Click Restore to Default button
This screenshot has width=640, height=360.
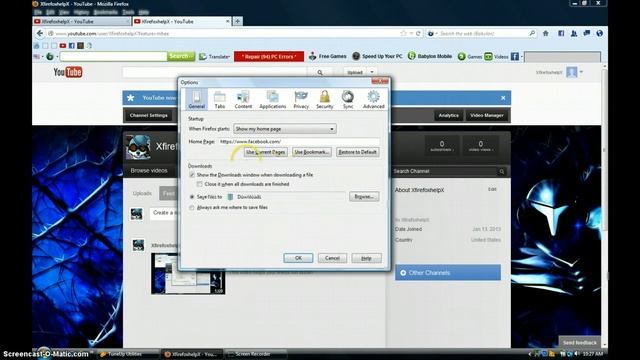(x=358, y=152)
